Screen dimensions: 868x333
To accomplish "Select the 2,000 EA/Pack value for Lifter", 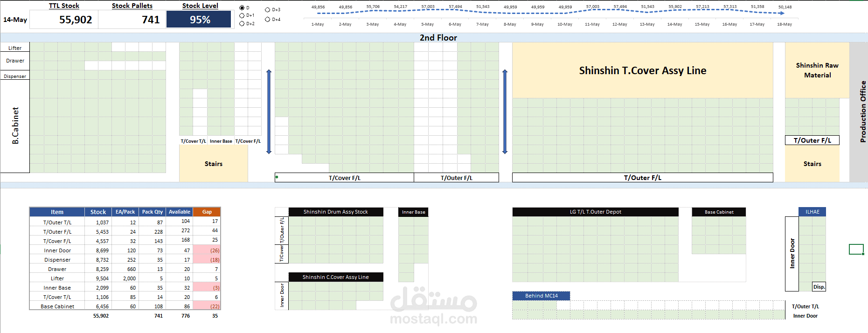I will click(x=129, y=278).
